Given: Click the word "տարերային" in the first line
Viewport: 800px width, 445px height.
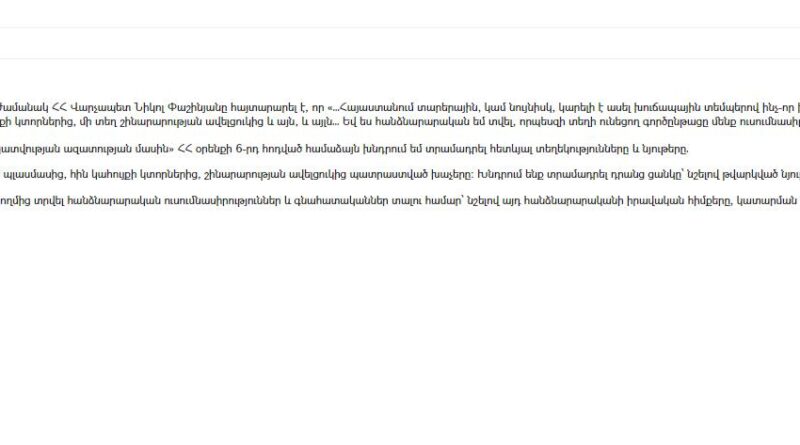Looking at the screenshot, I should point(447,108).
